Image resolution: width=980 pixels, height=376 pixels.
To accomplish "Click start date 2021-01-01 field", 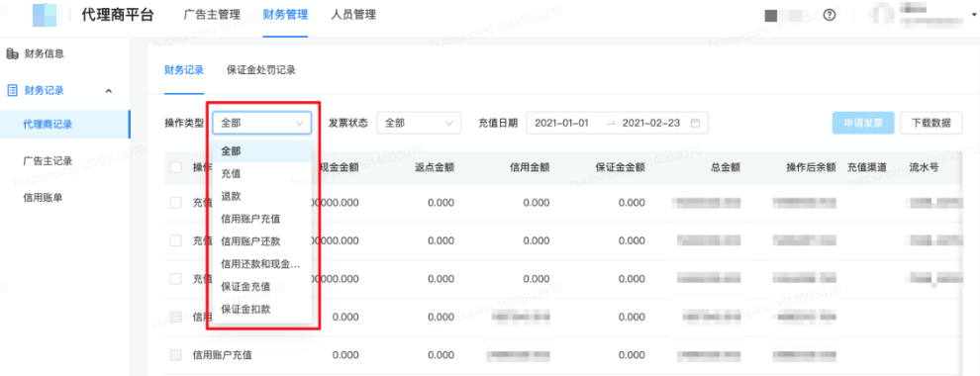I will (x=561, y=123).
